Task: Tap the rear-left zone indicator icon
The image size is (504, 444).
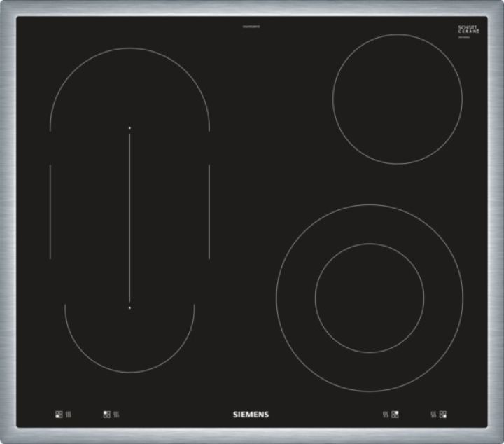Action: [x=107, y=415]
